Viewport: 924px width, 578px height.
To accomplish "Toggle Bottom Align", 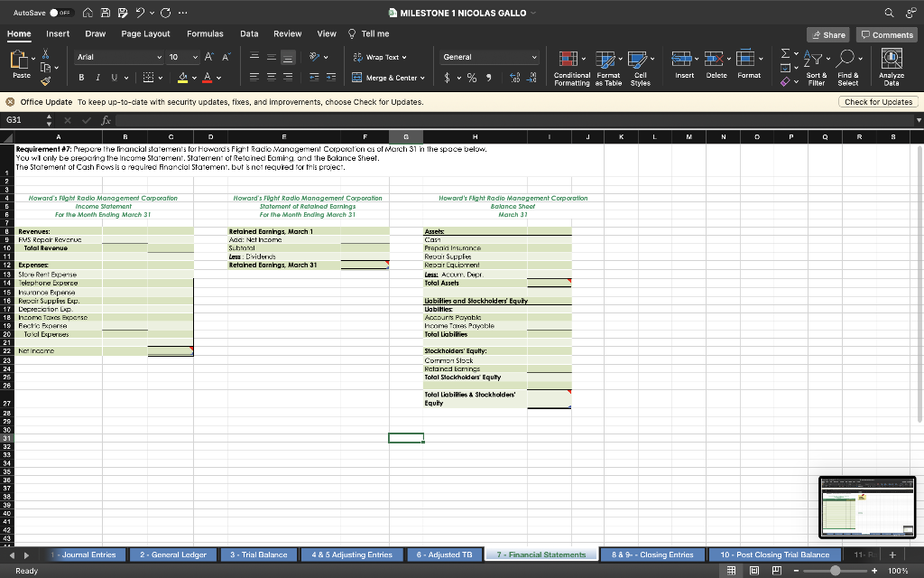I will click(x=288, y=57).
